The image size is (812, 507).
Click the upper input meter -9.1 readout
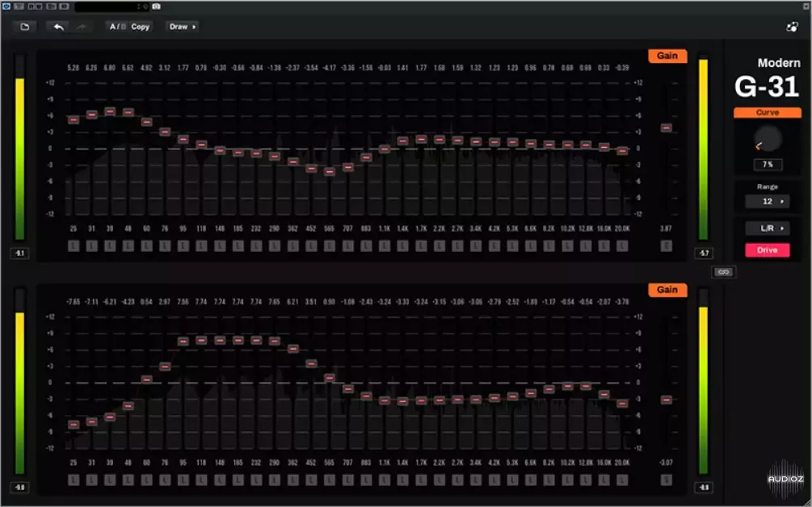click(x=19, y=253)
